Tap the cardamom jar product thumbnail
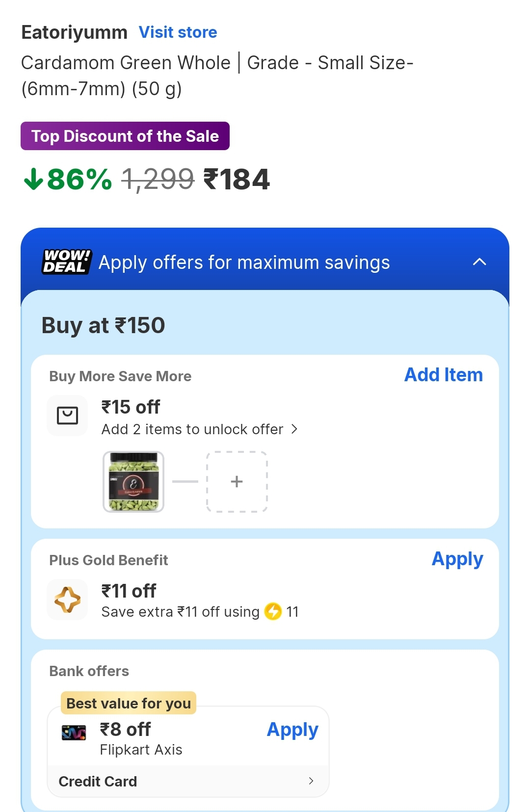 coord(133,482)
